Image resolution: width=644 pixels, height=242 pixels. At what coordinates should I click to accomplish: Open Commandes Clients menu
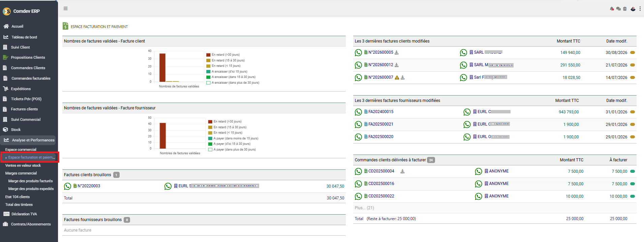click(x=28, y=68)
